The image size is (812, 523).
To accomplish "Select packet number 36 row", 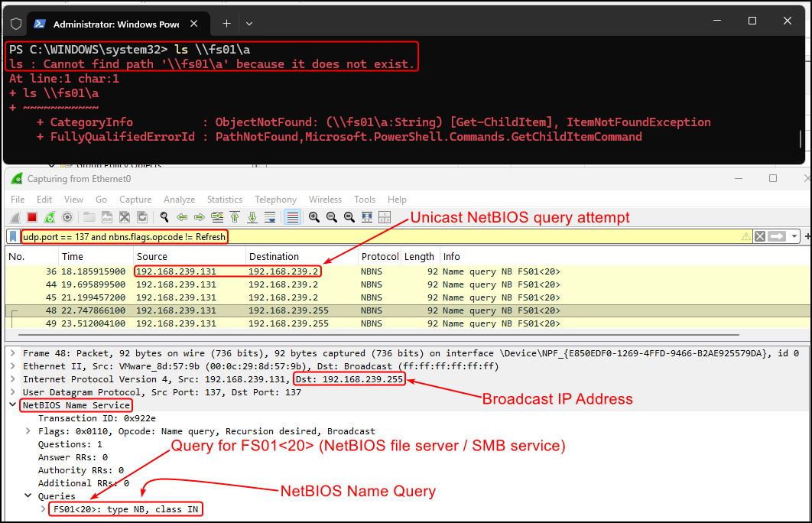I will click(x=408, y=271).
